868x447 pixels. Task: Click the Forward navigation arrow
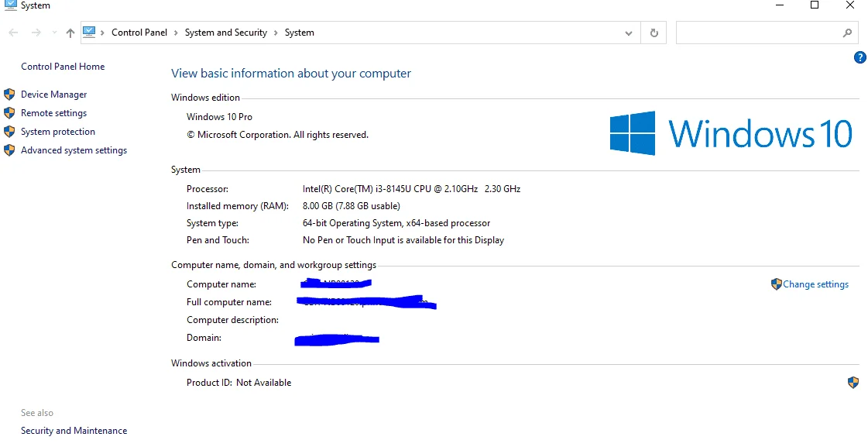pyautogui.click(x=36, y=33)
